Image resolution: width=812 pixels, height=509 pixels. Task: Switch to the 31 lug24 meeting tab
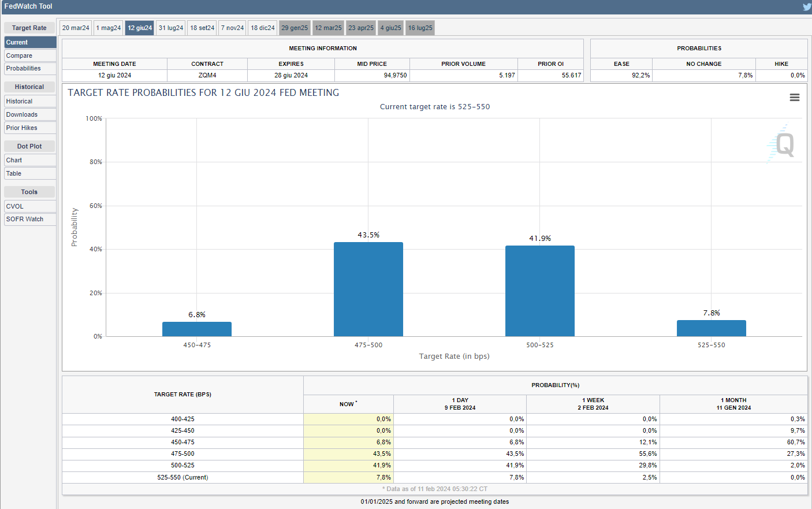coord(171,28)
